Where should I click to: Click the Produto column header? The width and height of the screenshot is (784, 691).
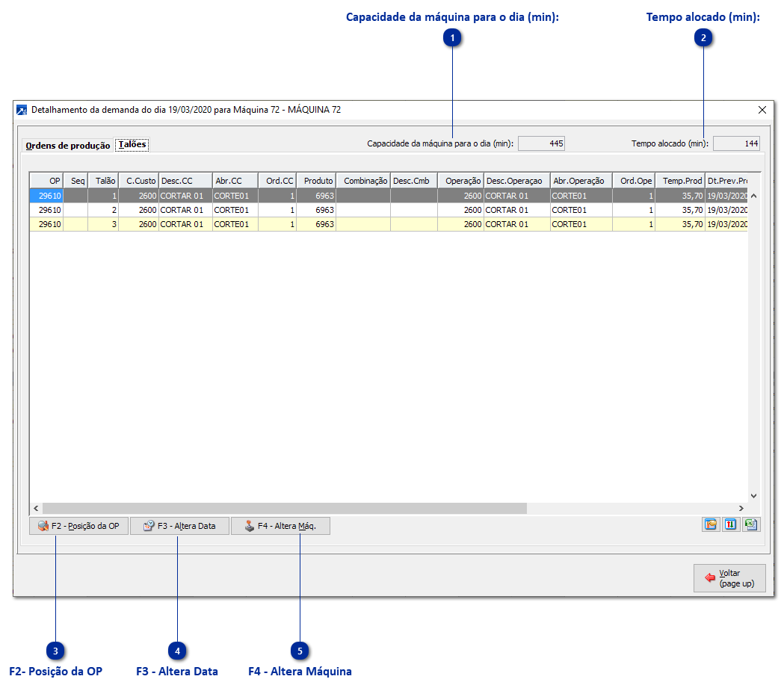pyautogui.click(x=316, y=181)
